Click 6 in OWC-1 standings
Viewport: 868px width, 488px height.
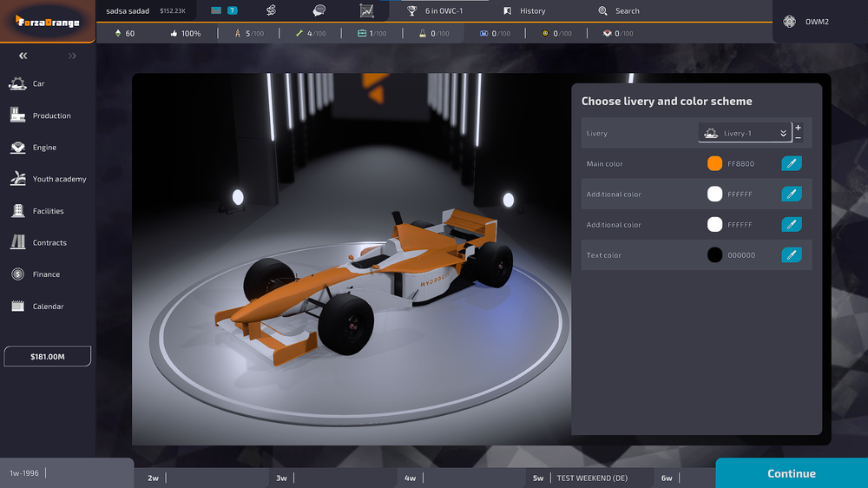444,11
